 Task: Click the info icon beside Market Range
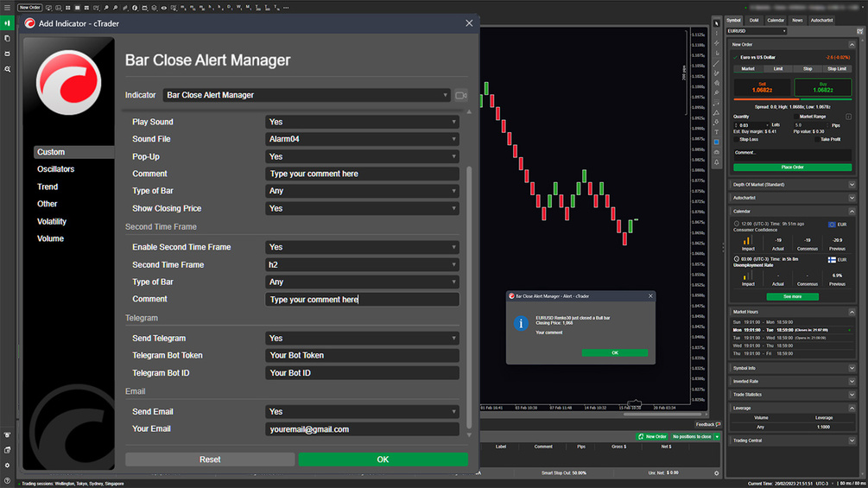click(x=848, y=117)
